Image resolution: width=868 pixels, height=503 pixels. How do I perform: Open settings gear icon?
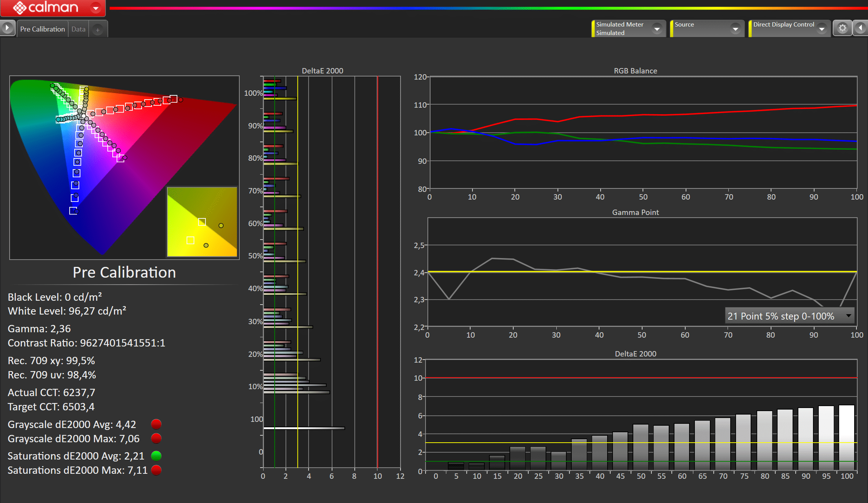tap(842, 28)
